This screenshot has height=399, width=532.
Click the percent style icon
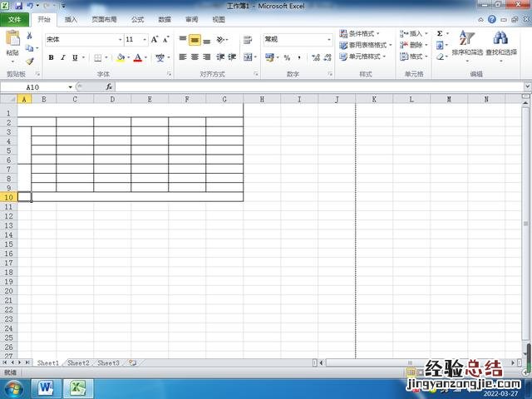(x=287, y=57)
